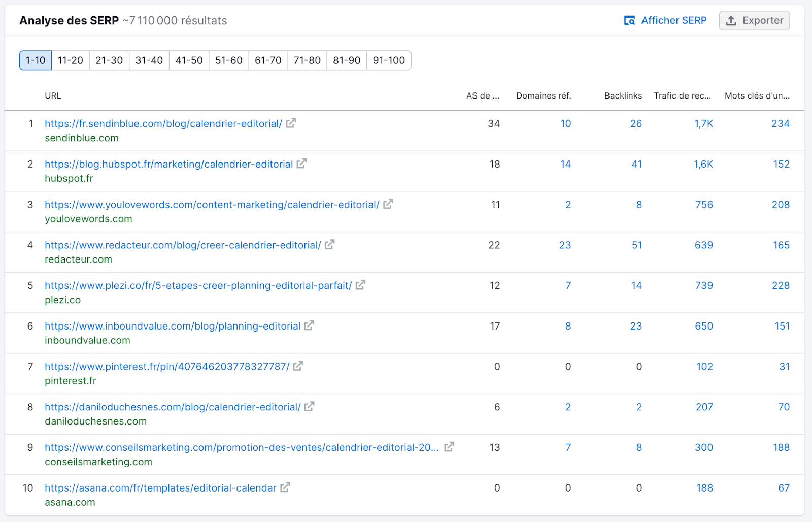Select the 1-10 results tab
Screen dimensions: 812x522
(x=36, y=60)
